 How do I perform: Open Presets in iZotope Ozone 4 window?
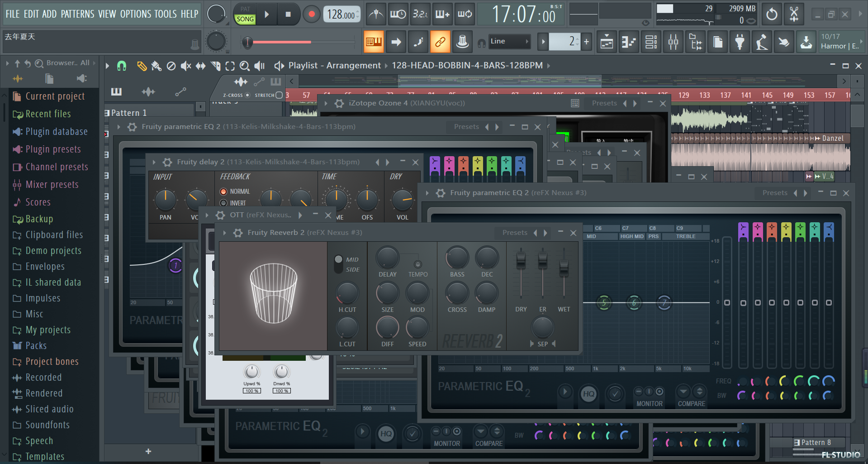[604, 103]
